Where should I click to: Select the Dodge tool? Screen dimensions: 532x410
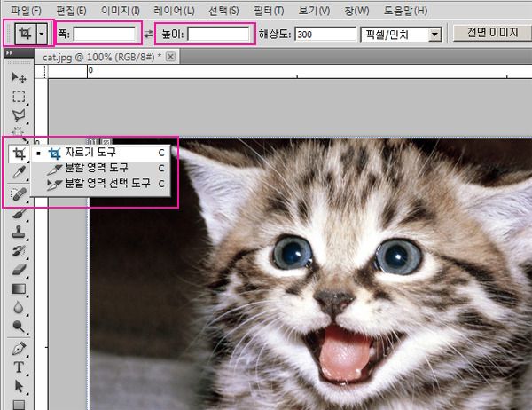point(19,327)
